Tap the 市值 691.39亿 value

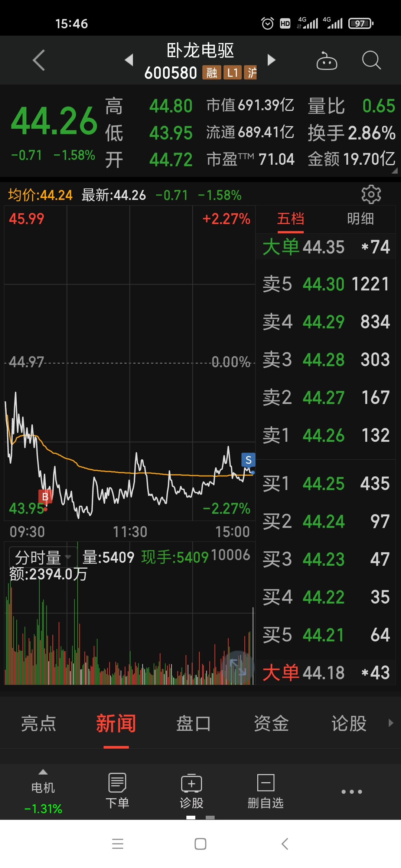250,105
